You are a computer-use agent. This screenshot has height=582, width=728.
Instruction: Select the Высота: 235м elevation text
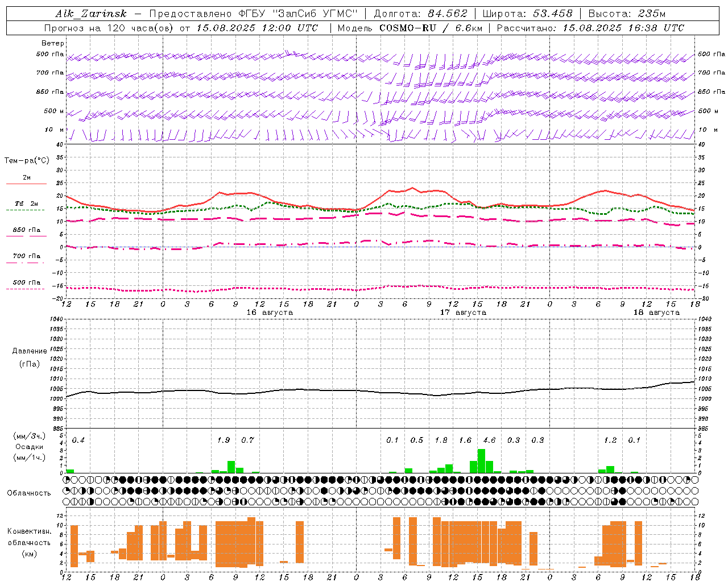pos(627,14)
